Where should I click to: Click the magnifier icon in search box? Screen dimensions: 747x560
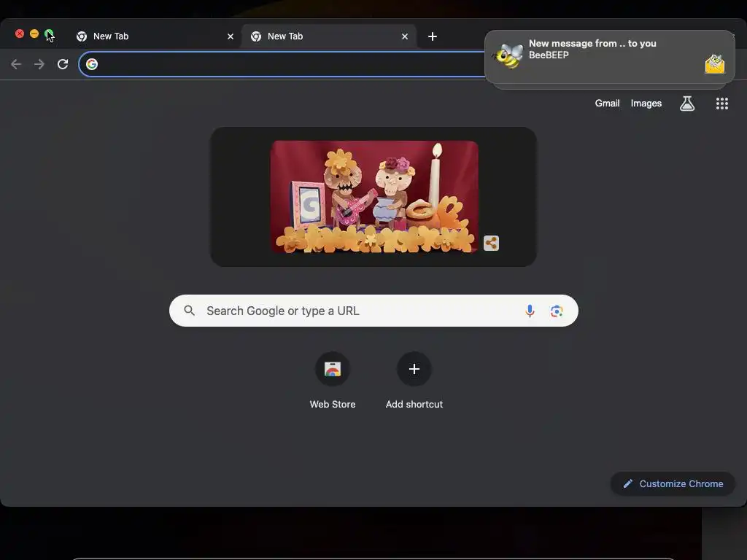click(x=189, y=311)
